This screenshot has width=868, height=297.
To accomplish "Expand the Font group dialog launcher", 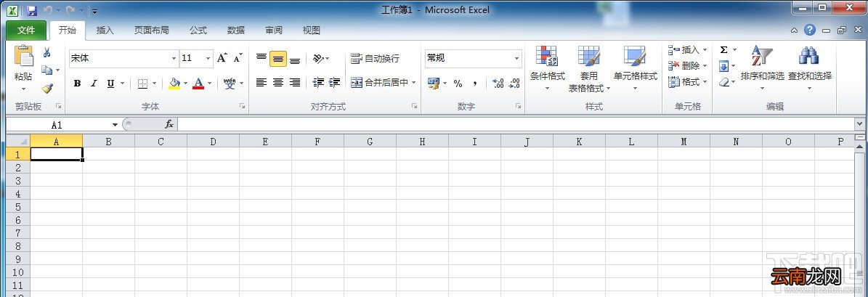I will (x=242, y=106).
